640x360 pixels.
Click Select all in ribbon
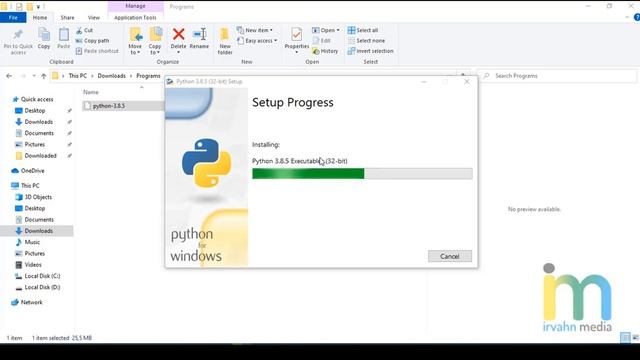[x=363, y=30]
